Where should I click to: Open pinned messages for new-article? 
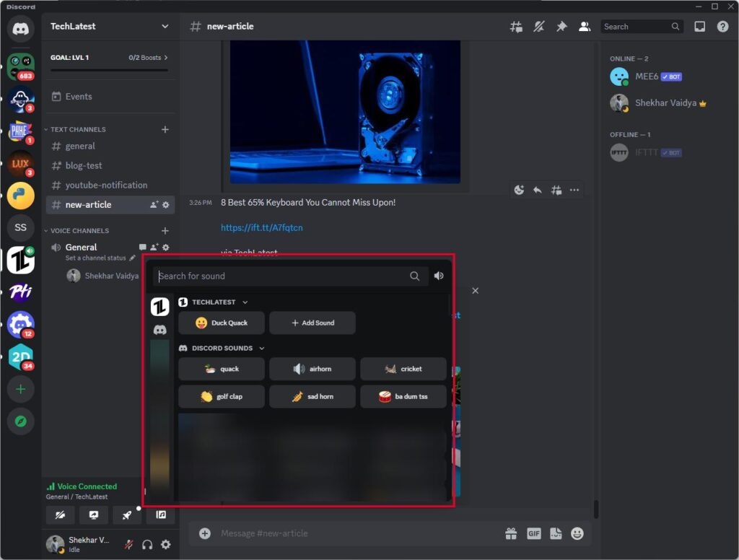point(561,26)
